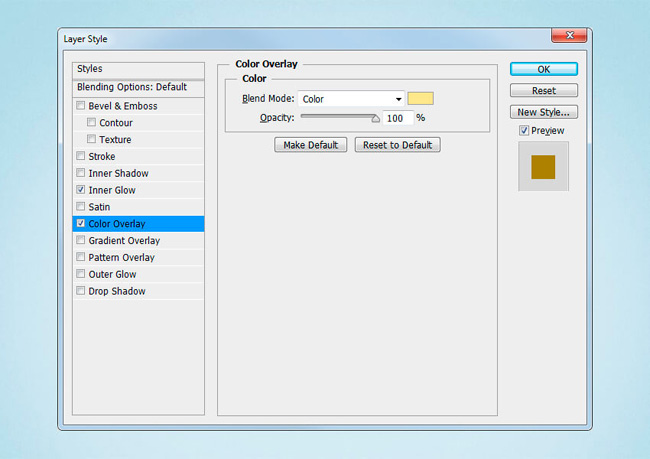Enable the Pattern Overlay checkbox
The width and height of the screenshot is (650, 459).
pyautogui.click(x=81, y=257)
